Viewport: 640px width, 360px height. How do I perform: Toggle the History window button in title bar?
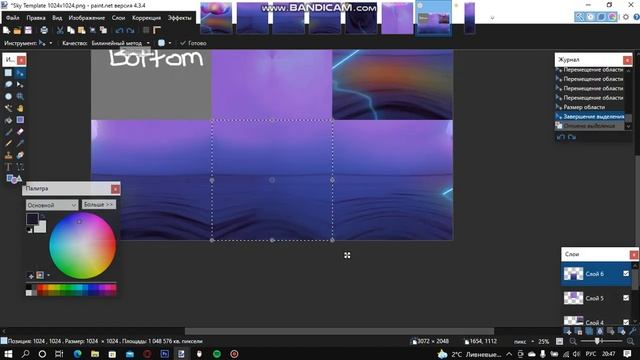pos(590,17)
